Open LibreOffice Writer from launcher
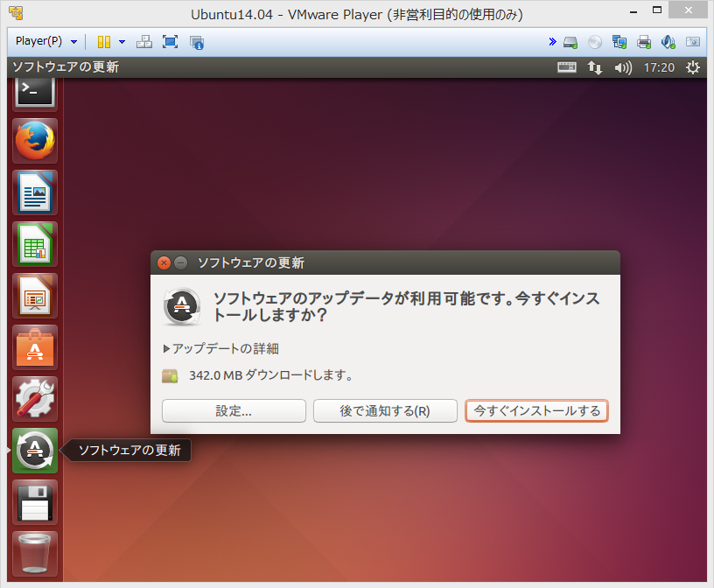This screenshot has width=714, height=588. [x=35, y=192]
